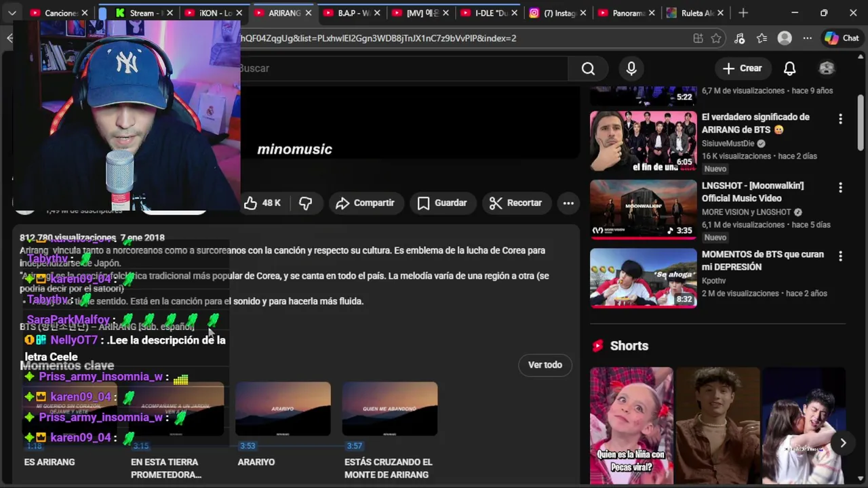Open the 5:22 video thumbnail at top

point(643,95)
